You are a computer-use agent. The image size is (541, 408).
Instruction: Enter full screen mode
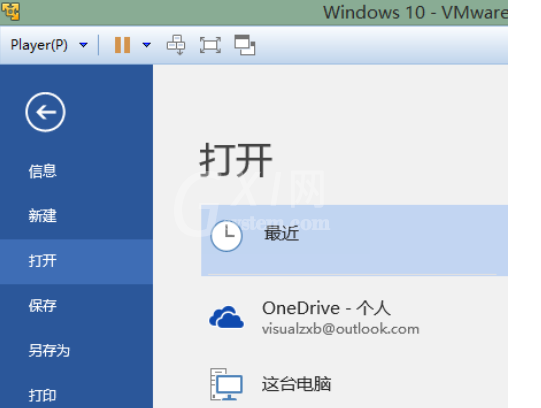pyautogui.click(x=210, y=45)
